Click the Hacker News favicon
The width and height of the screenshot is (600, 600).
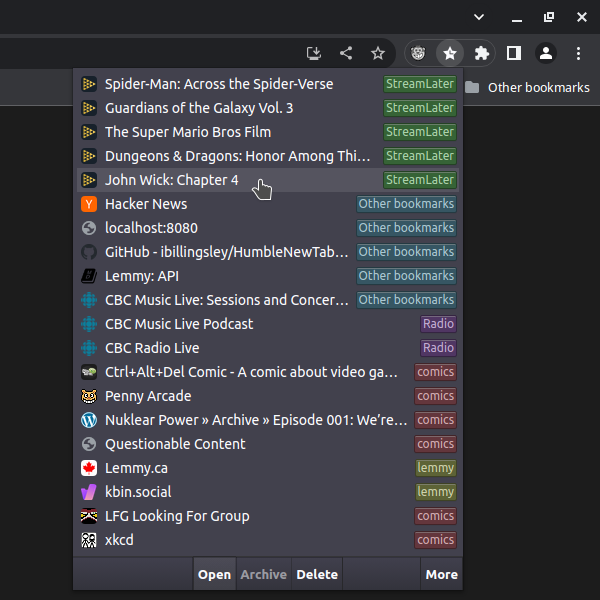click(x=89, y=204)
